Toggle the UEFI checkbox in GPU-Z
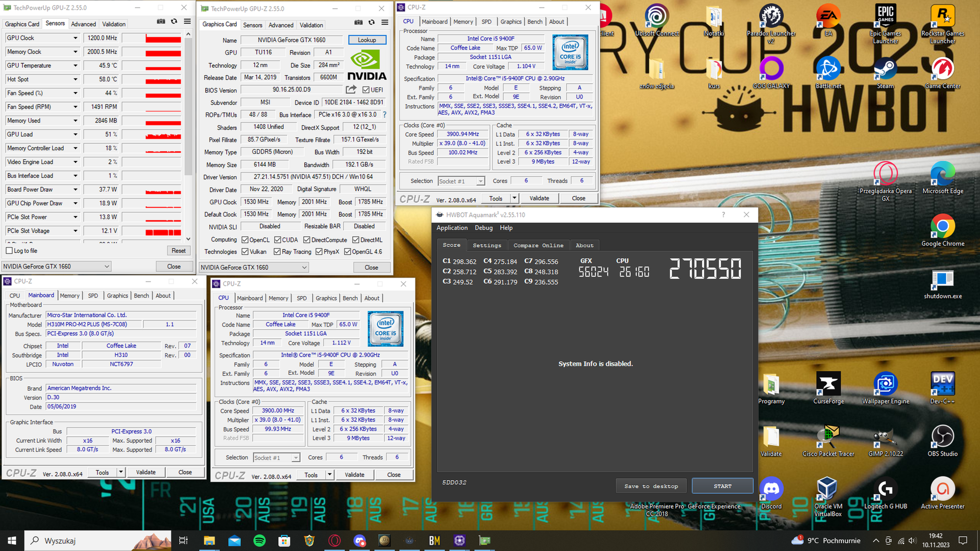The height and width of the screenshot is (551, 980). point(366,90)
